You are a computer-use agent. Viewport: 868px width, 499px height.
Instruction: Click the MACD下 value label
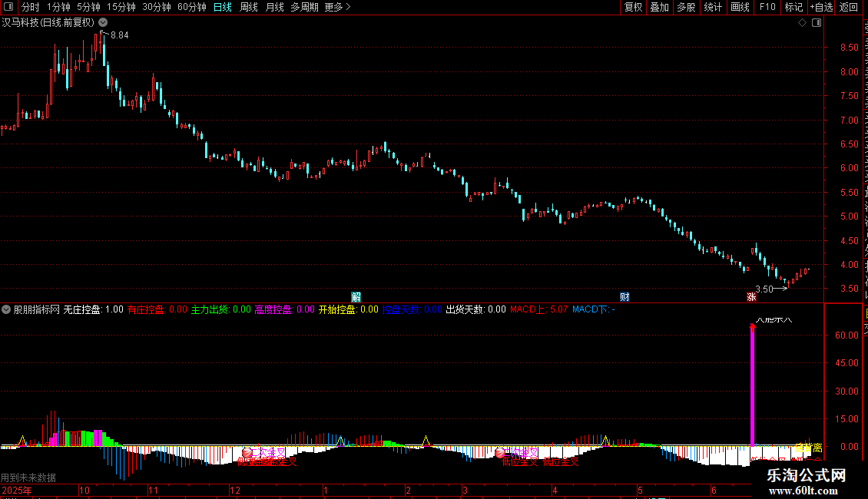594,309
